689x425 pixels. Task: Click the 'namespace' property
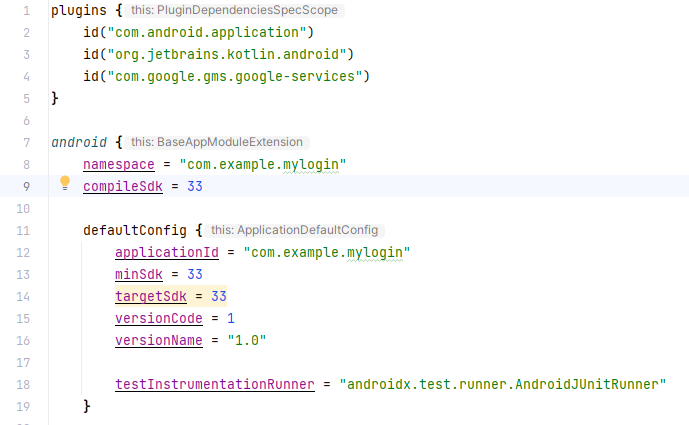119,164
